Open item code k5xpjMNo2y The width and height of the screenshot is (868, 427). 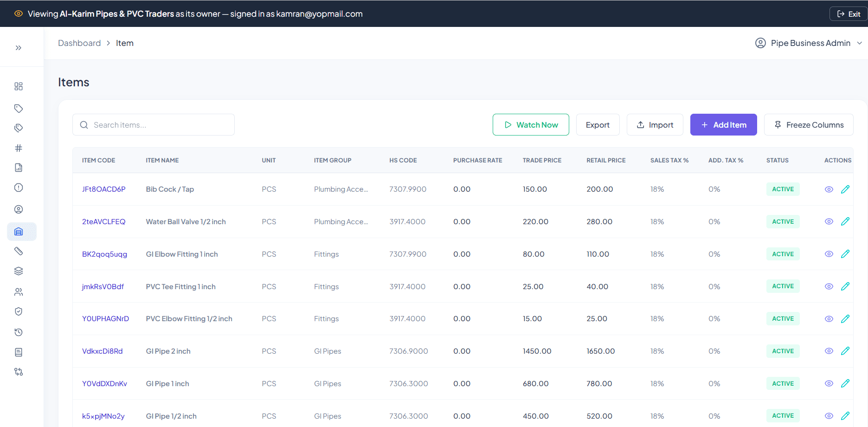click(103, 416)
